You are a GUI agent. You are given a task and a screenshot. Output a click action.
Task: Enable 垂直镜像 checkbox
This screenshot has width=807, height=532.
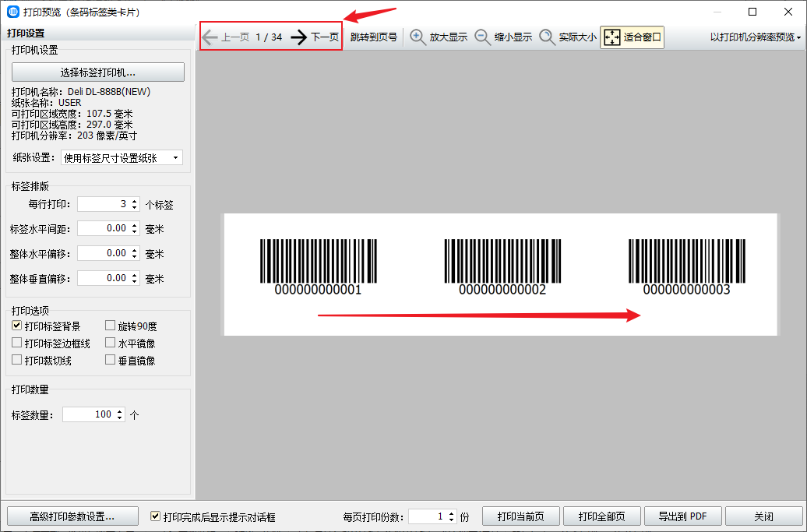click(110, 360)
